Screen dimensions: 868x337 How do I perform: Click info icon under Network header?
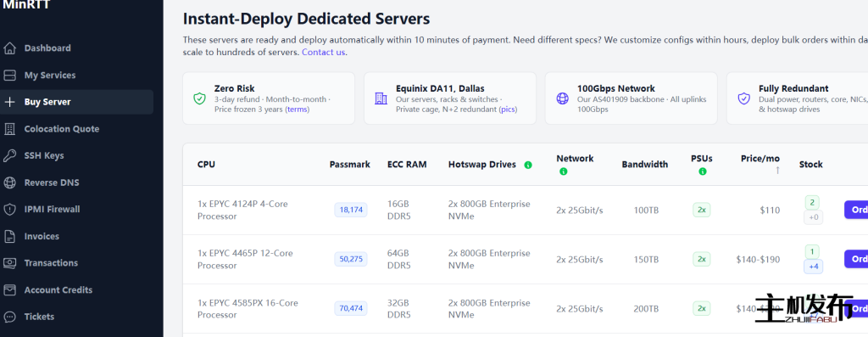click(x=564, y=171)
